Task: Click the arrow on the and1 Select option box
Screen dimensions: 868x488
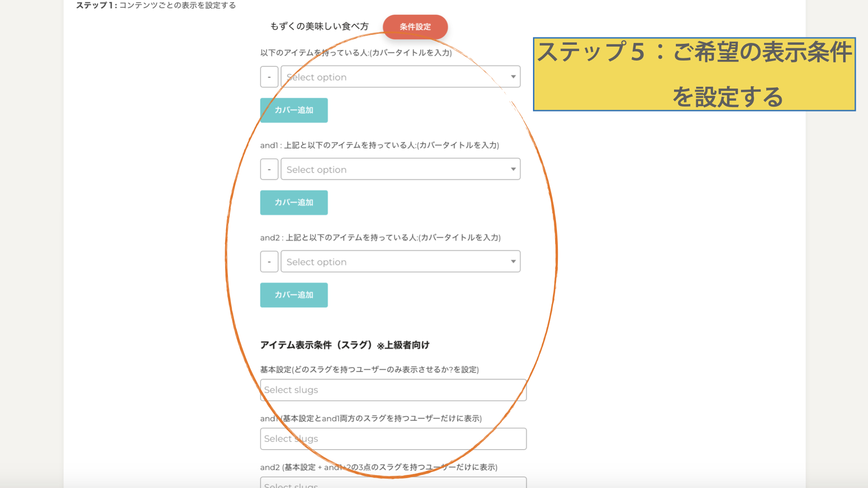Action: point(513,169)
